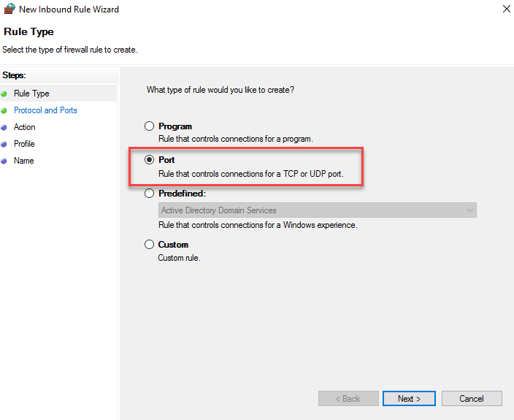Screen dimensions: 514x420
Task: Close the wizard window with X
Action: [507, 9]
